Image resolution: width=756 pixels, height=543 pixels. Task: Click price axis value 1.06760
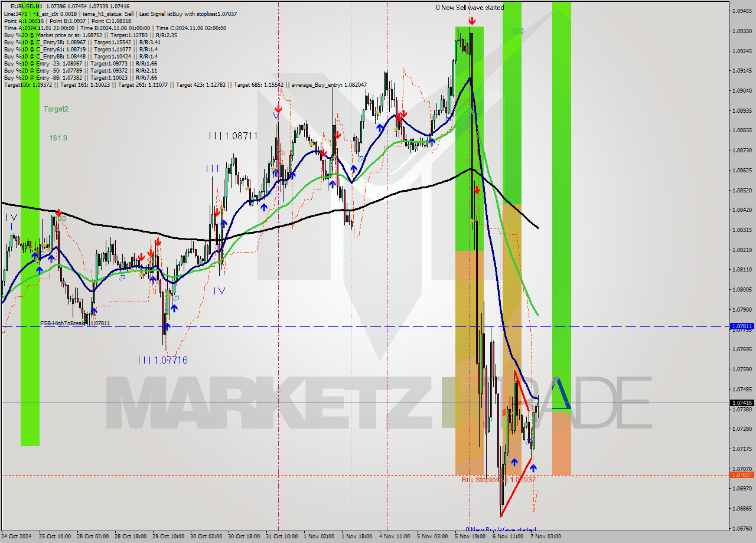[742, 528]
